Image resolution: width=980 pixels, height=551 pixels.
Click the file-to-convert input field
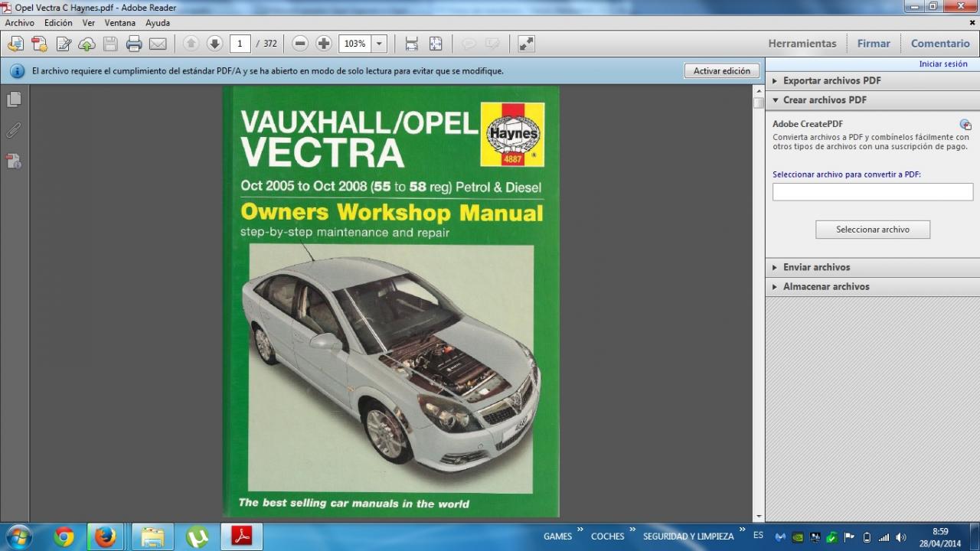(872, 192)
